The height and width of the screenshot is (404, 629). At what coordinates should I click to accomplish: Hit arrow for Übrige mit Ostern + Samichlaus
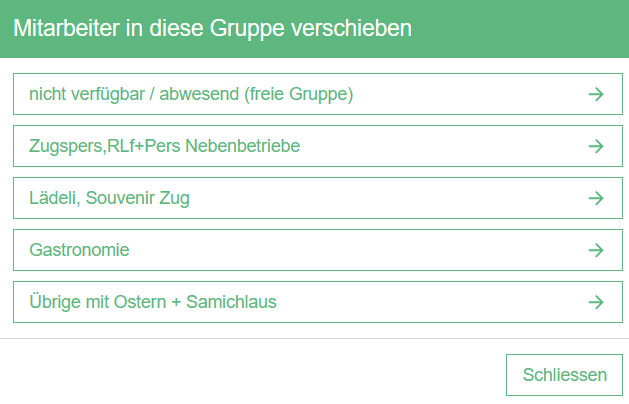[x=596, y=302]
